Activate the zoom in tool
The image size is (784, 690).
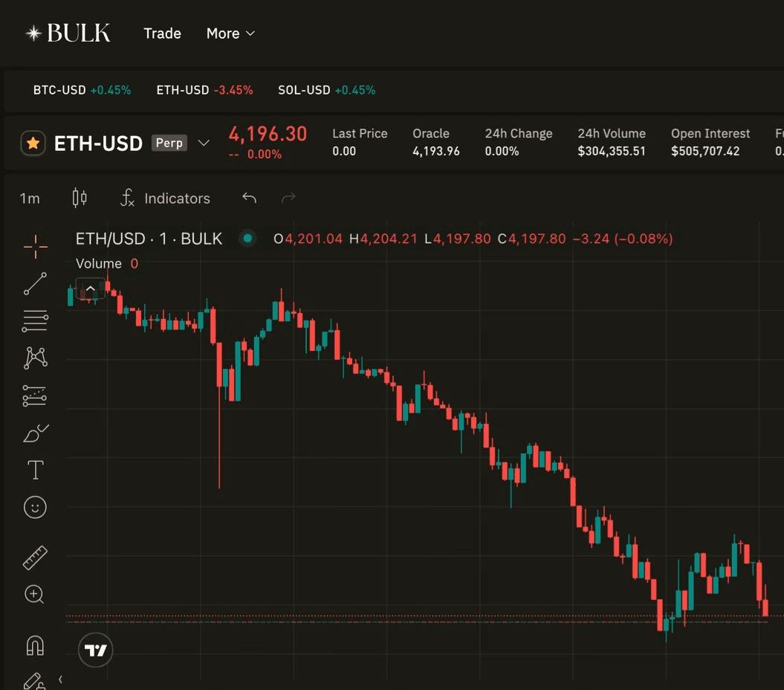tap(35, 594)
